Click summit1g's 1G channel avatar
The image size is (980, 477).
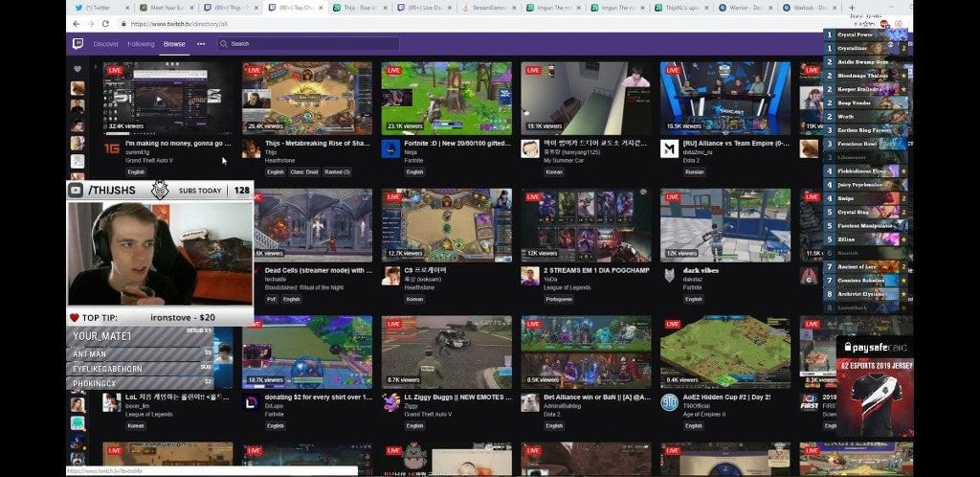112,148
